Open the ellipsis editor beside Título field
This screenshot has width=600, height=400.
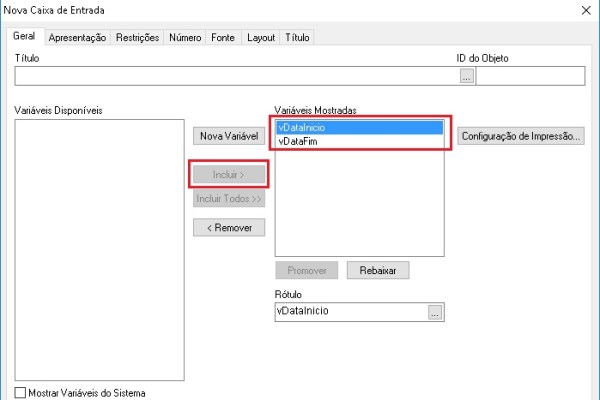465,75
